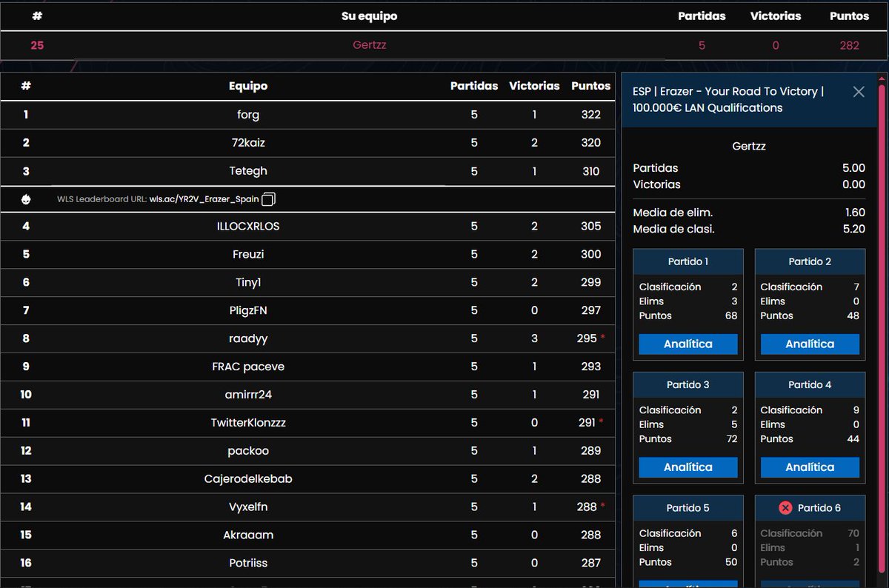Click the red asterisk next to TwitterKlonzzz's points

tap(602, 421)
